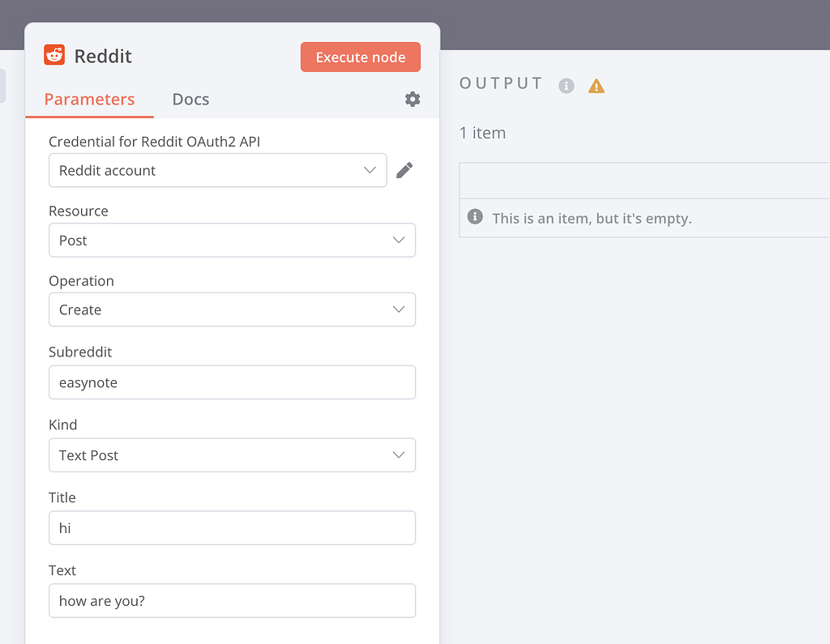Edit the credential using the pencil icon
830x644 pixels.
(404, 170)
